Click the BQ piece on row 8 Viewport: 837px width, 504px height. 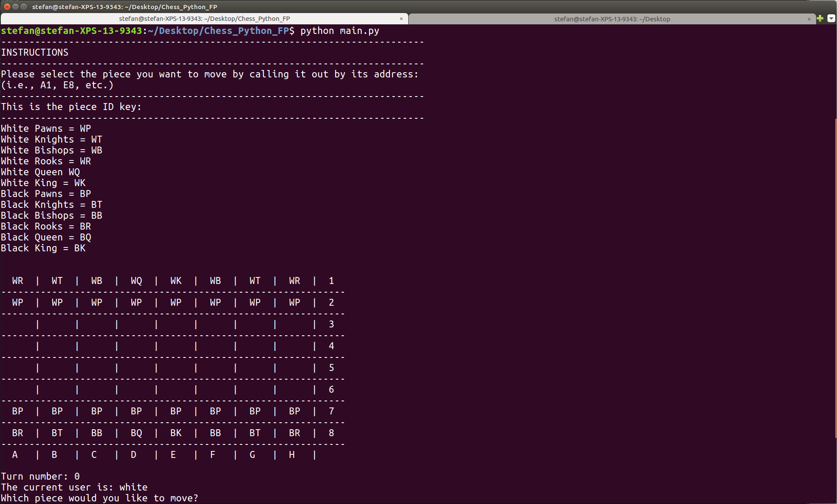click(136, 433)
